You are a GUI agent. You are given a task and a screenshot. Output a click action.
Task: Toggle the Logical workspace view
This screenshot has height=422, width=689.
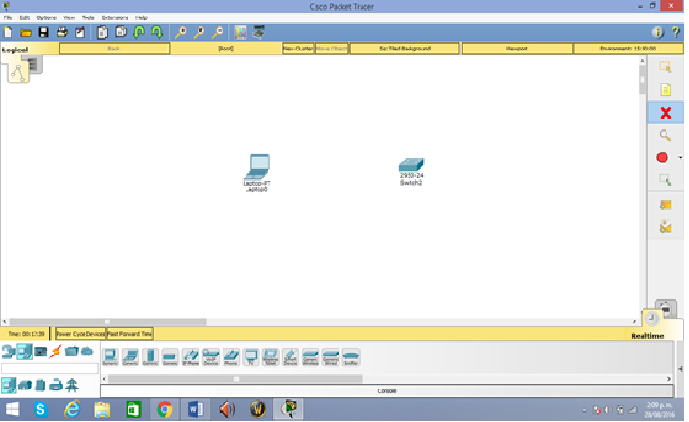point(15,48)
